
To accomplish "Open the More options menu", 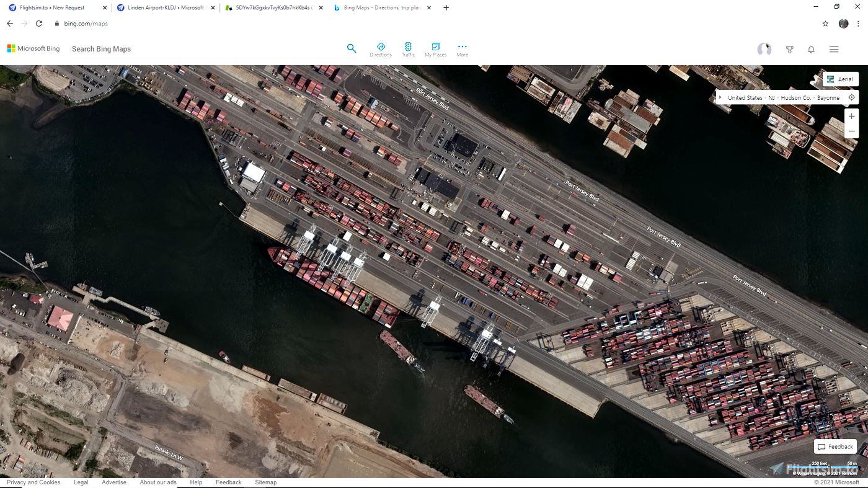I will (462, 50).
